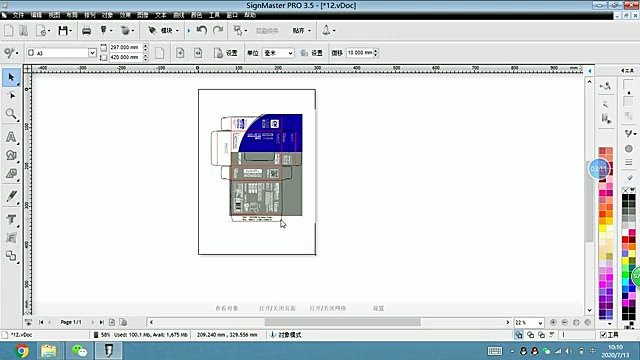This screenshot has width=640, height=360.
Task: Select the T text tool
Action: click(11, 220)
